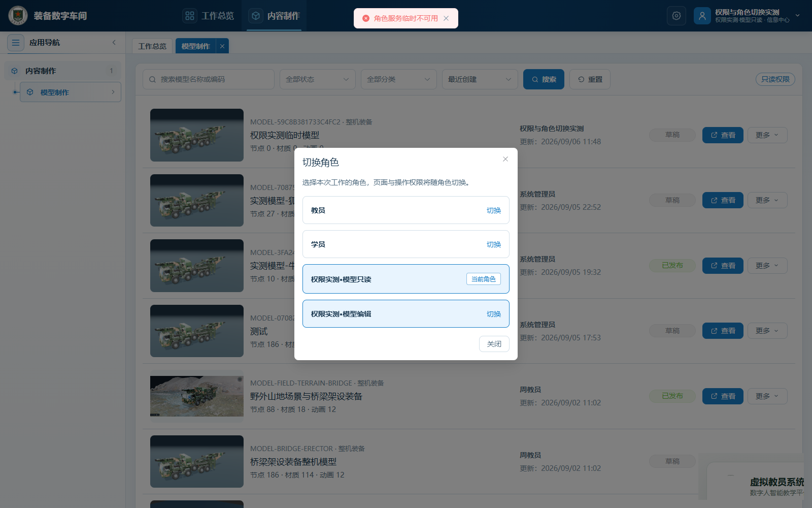Open the settings gear icon in header
This screenshot has height=508, width=812.
point(676,16)
